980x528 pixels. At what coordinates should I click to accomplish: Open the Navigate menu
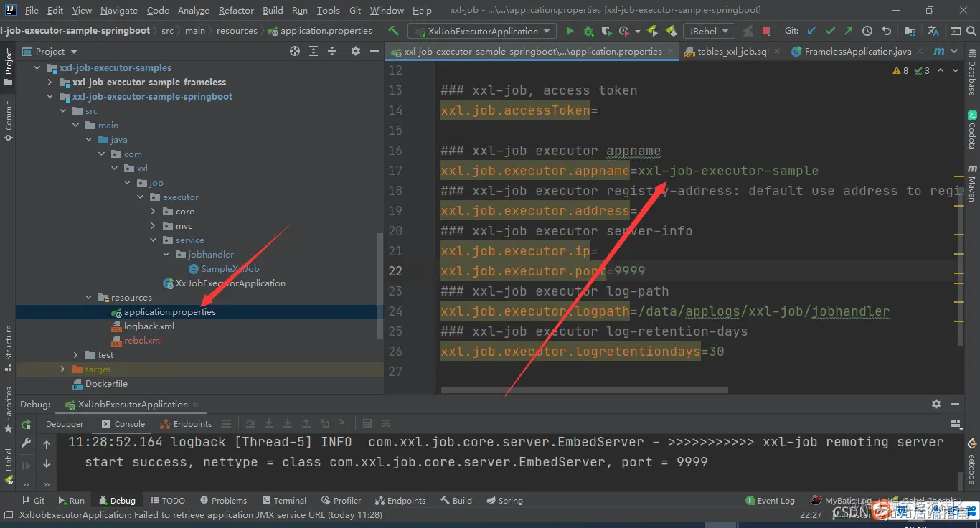pyautogui.click(x=119, y=10)
